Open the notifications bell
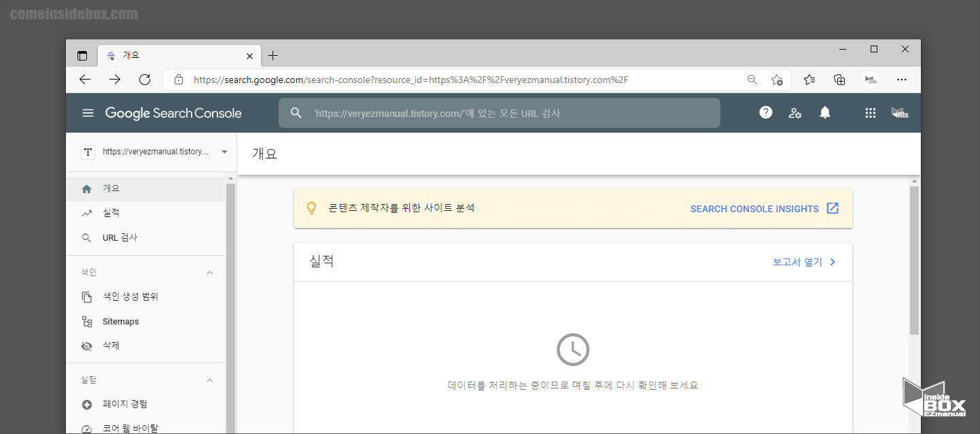The image size is (980, 434). (x=825, y=113)
